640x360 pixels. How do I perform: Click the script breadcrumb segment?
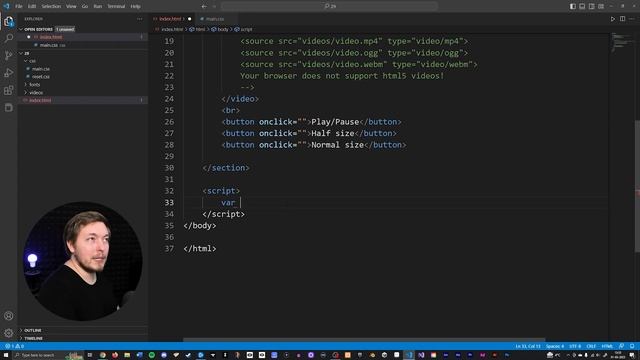(x=244, y=29)
